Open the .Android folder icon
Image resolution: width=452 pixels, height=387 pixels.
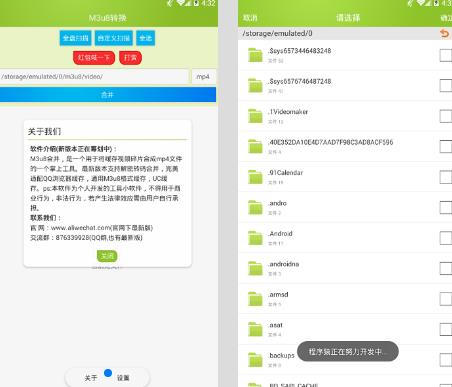tap(255, 238)
